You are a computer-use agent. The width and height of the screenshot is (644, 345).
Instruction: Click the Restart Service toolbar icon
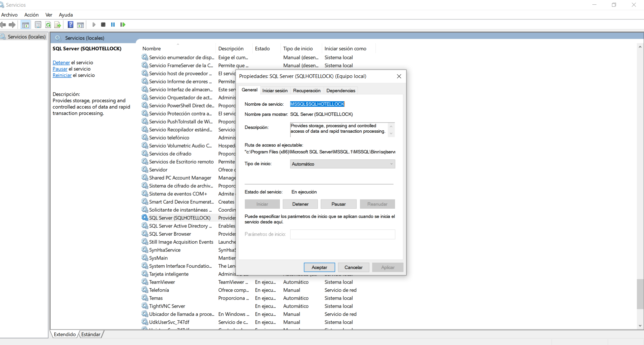click(x=123, y=25)
